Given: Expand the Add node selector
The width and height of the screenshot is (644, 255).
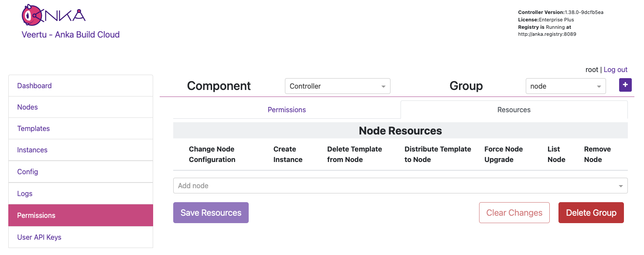Looking at the screenshot, I should pyautogui.click(x=400, y=186).
